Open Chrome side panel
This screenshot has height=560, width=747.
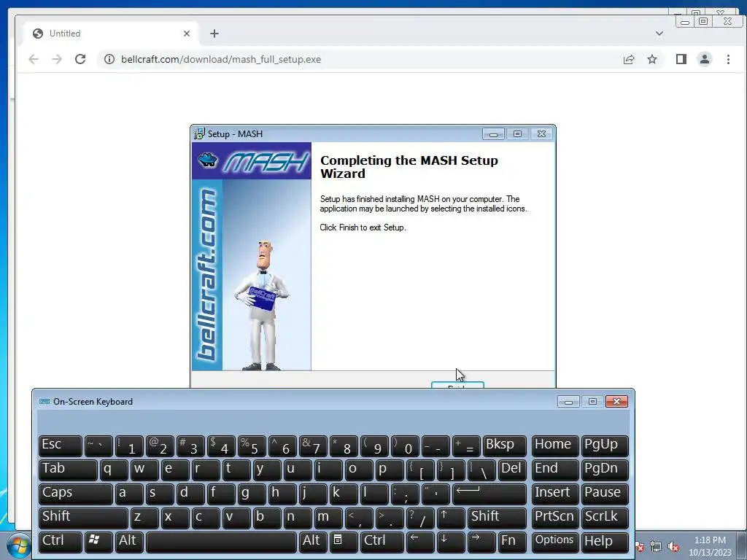[681, 59]
